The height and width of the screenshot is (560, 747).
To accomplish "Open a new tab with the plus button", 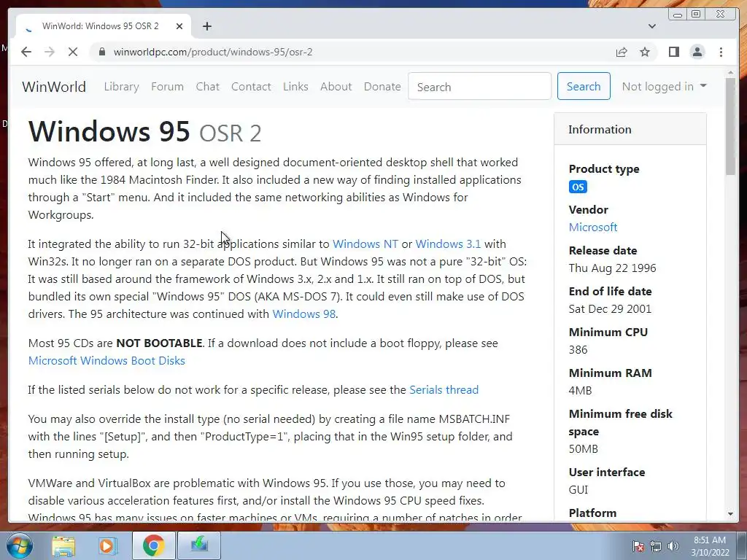I will 206,26.
